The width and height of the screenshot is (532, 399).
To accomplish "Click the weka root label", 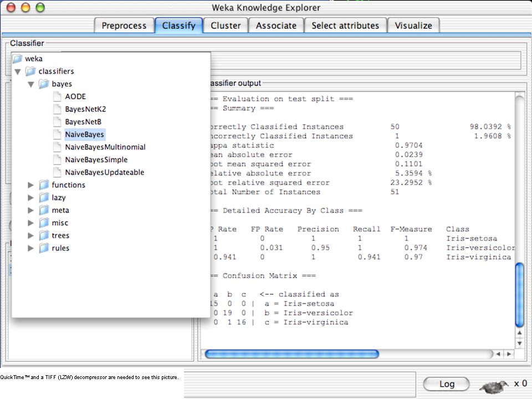I will tap(34, 59).
